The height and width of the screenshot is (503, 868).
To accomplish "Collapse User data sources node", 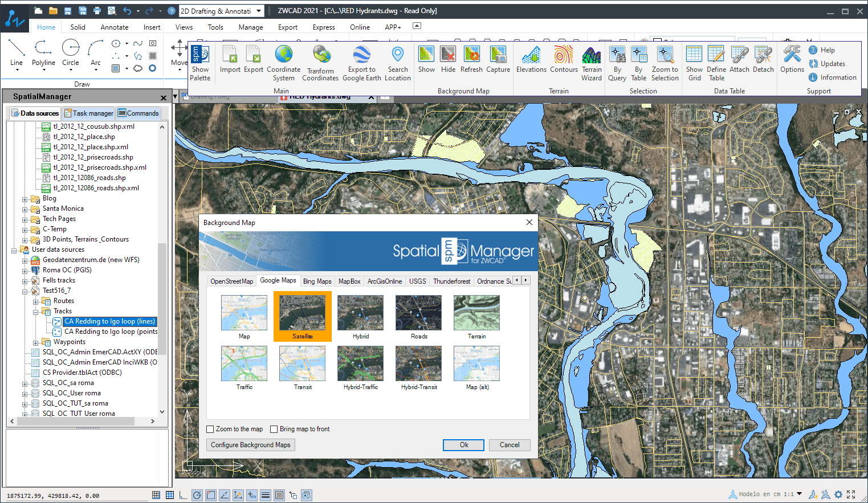I will pyautogui.click(x=14, y=250).
